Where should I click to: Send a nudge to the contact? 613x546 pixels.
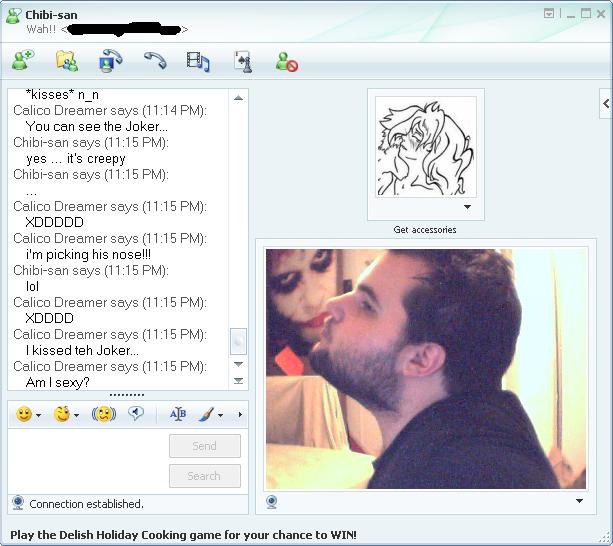click(103, 414)
